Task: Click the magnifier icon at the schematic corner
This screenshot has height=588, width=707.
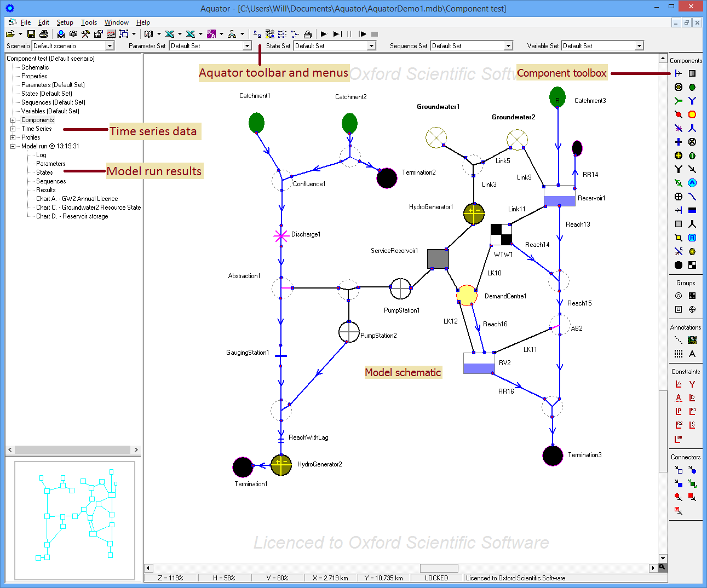Action: tap(662, 567)
